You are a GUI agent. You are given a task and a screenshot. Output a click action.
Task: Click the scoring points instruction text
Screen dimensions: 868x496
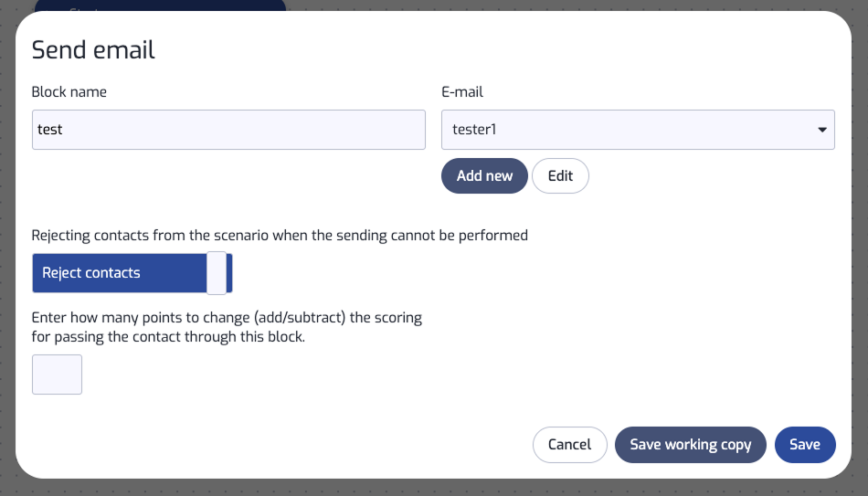[x=227, y=327]
